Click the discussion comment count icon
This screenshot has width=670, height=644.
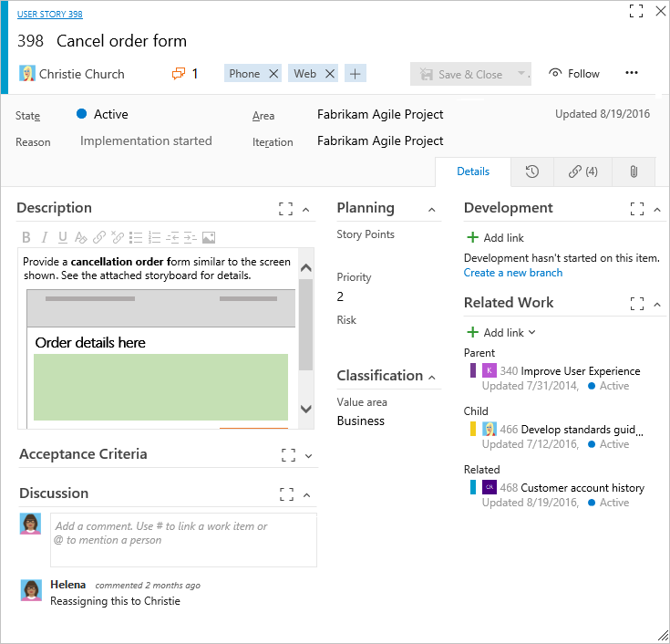tap(179, 74)
